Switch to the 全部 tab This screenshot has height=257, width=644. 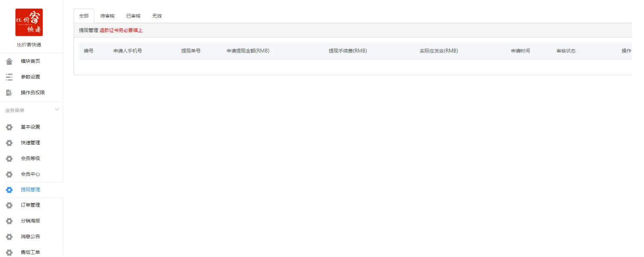click(84, 16)
